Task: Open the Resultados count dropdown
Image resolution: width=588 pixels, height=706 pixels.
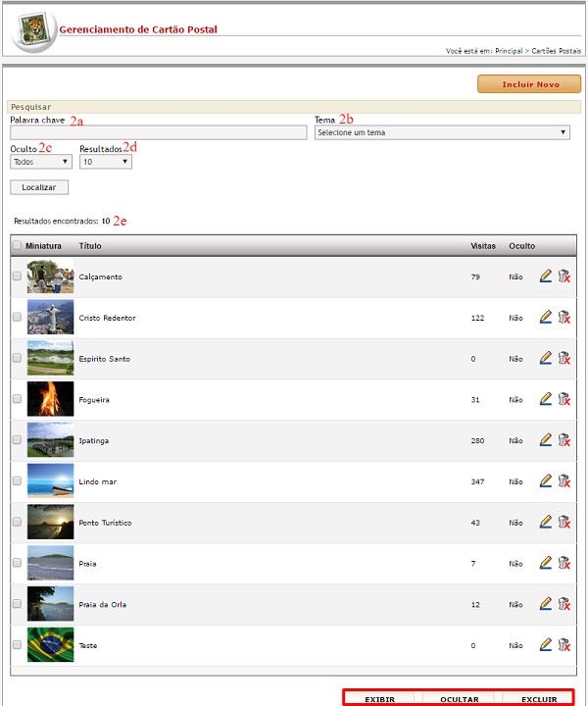Action: click(106, 162)
